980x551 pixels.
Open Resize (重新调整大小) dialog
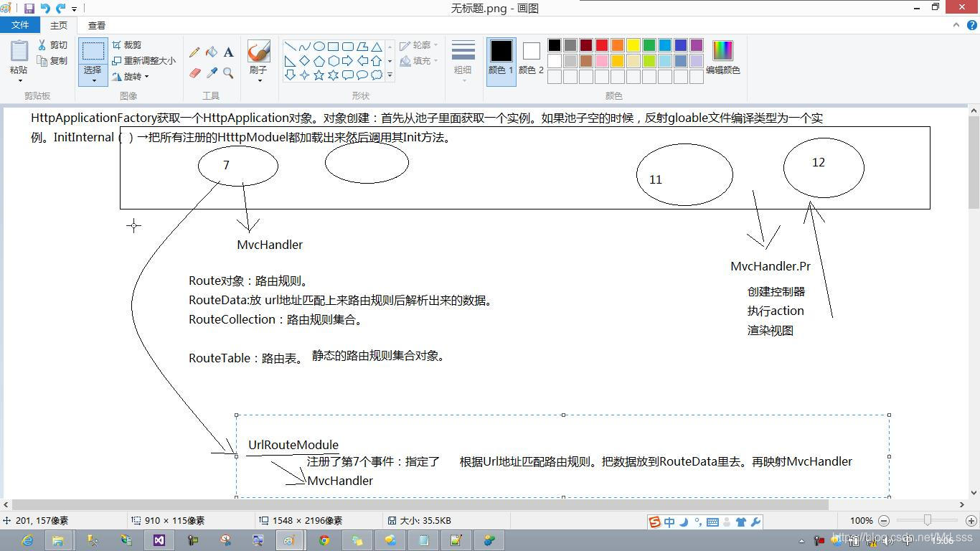(x=143, y=61)
